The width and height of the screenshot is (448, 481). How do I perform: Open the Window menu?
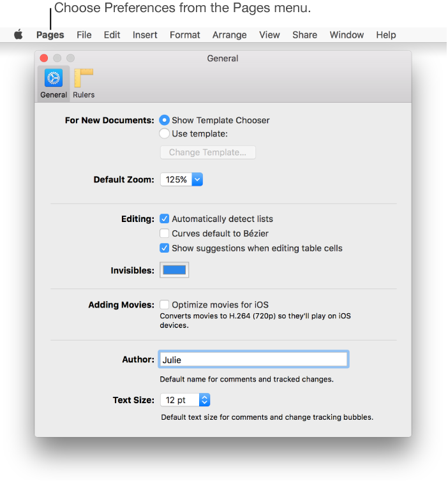click(347, 35)
